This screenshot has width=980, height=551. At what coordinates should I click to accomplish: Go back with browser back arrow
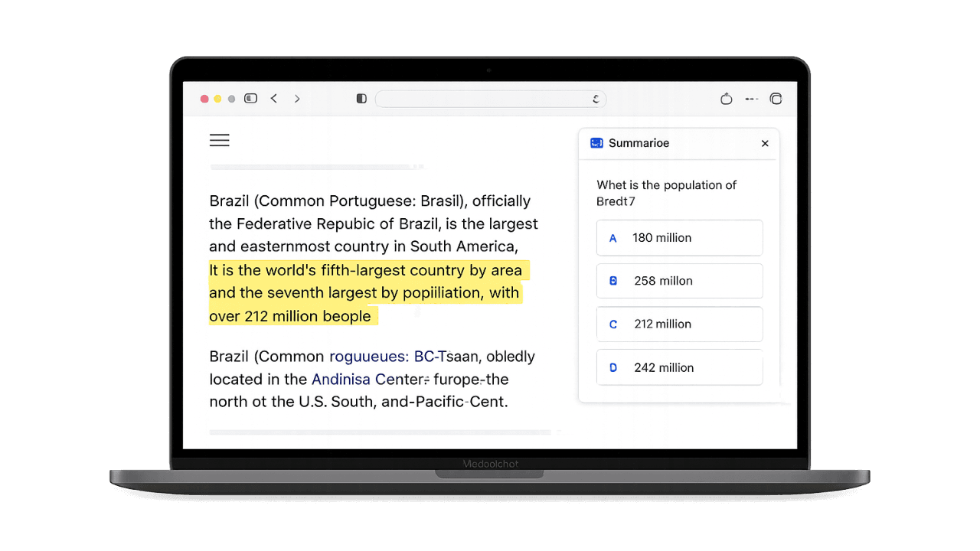tap(274, 99)
